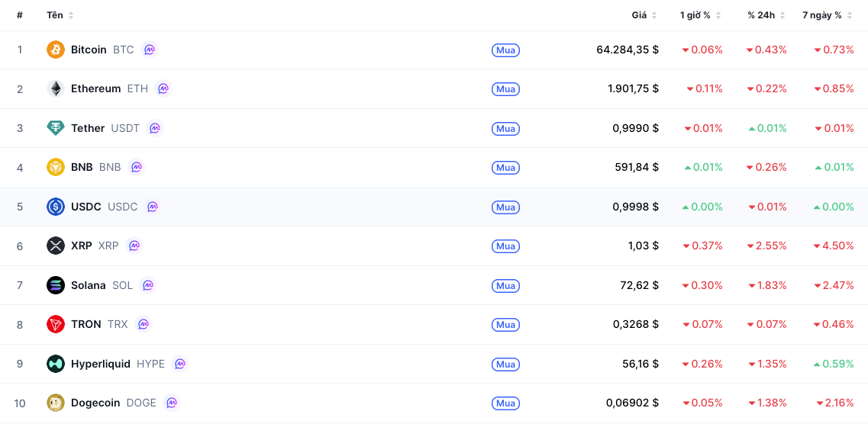This screenshot has height=424, width=868.
Task: Click the Dogecoin price 0,06902 $
Action: point(633,403)
